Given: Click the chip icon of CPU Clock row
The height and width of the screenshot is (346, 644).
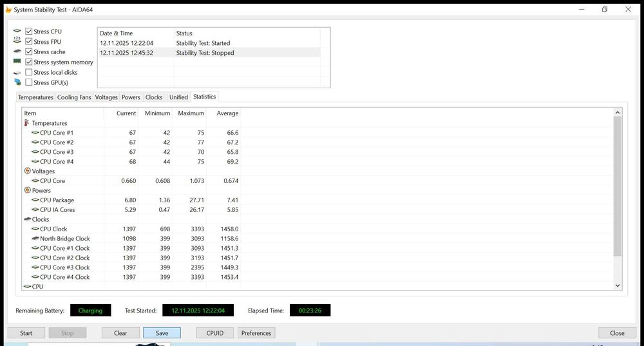Looking at the screenshot, I should tap(35, 229).
